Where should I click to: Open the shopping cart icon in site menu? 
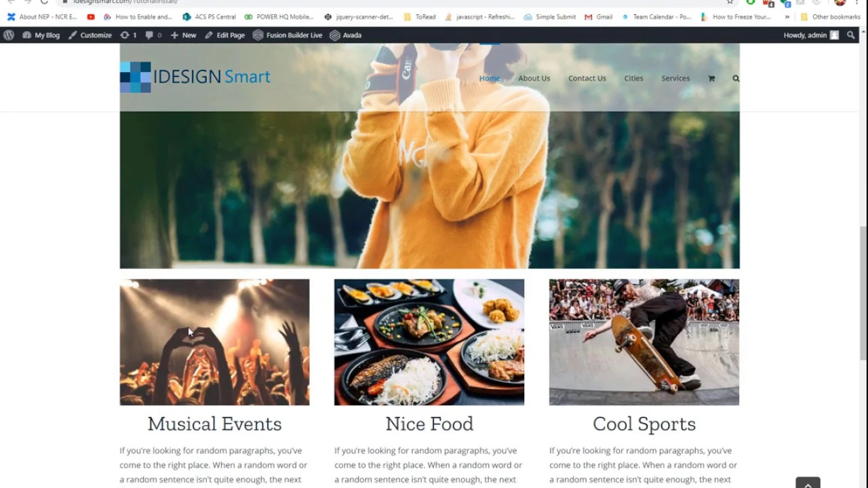(x=711, y=79)
